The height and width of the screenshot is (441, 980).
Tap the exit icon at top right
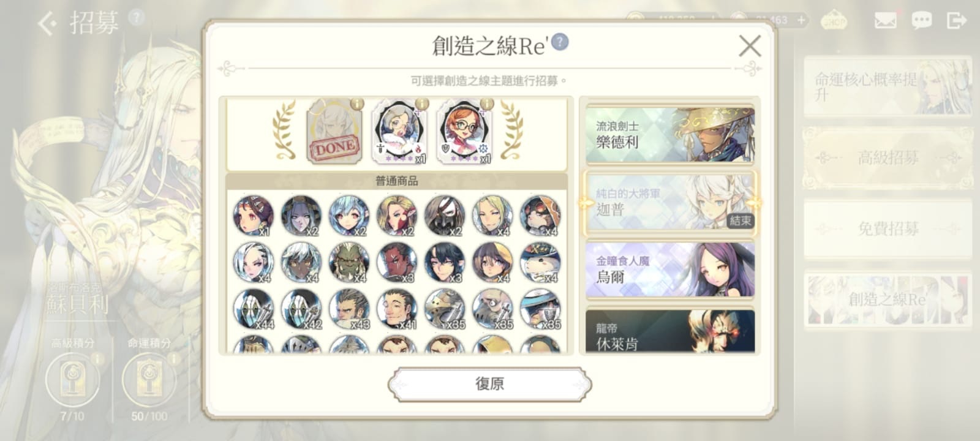tap(956, 20)
